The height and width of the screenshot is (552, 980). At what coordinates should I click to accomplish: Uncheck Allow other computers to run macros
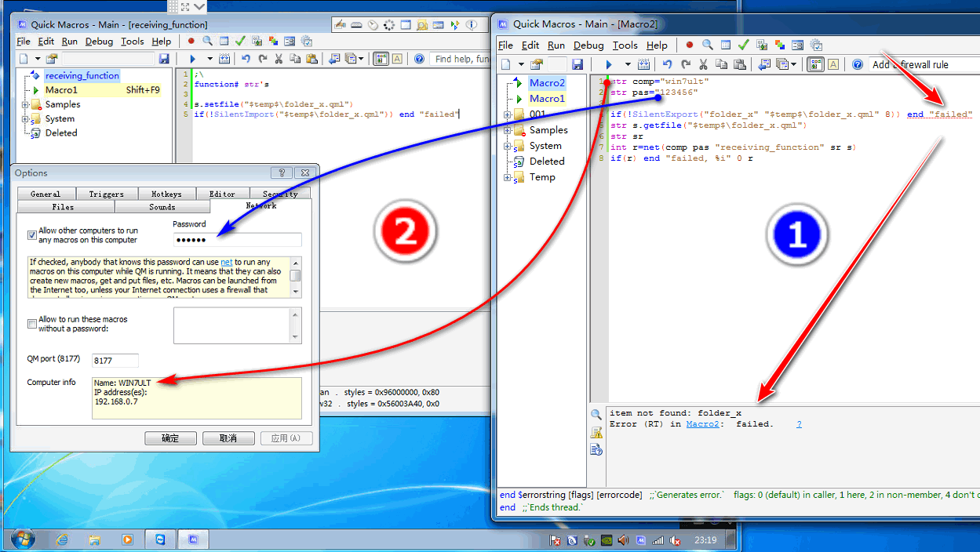pos(32,234)
